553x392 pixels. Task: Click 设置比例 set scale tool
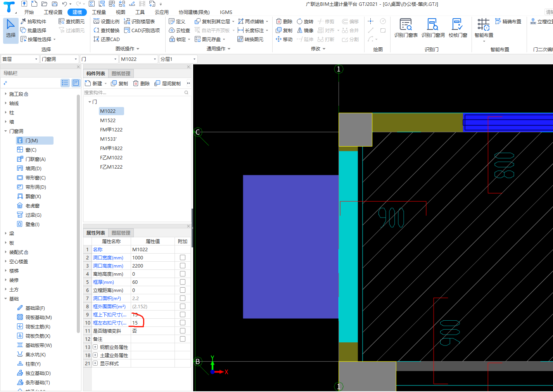(107, 21)
